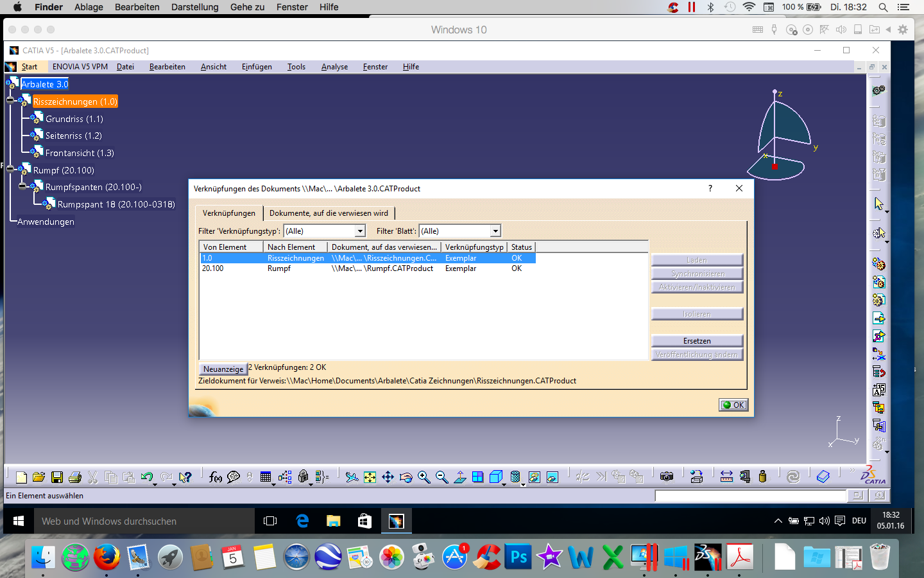924x578 pixels.
Task: Open the Catalog Browser book icon
Action: tap(823, 477)
